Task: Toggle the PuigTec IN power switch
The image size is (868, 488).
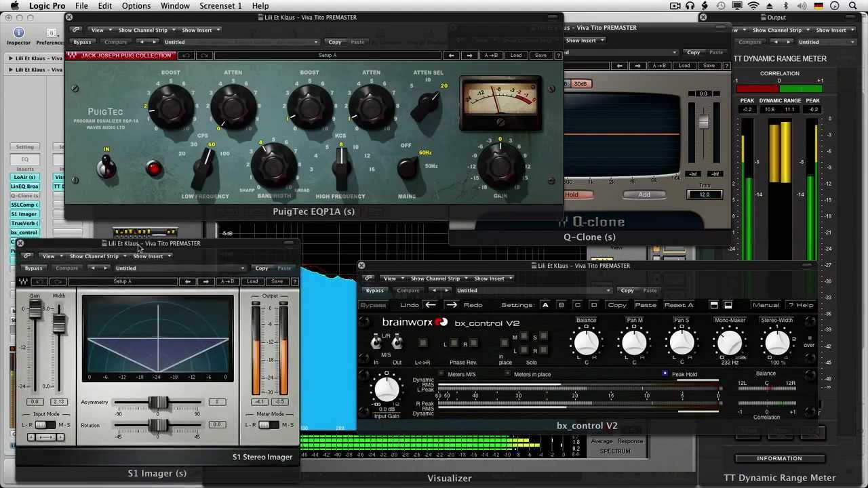Action: coord(106,166)
